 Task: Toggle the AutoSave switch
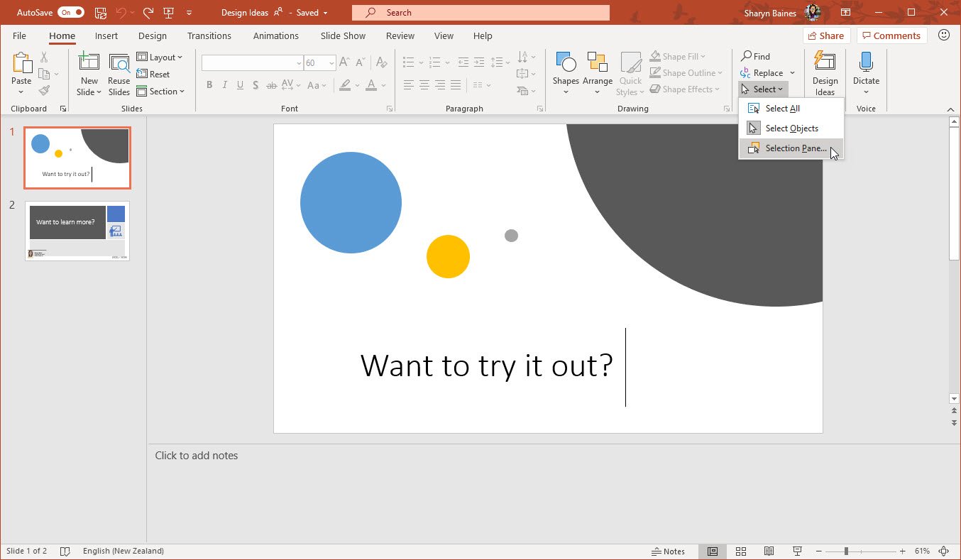click(70, 13)
